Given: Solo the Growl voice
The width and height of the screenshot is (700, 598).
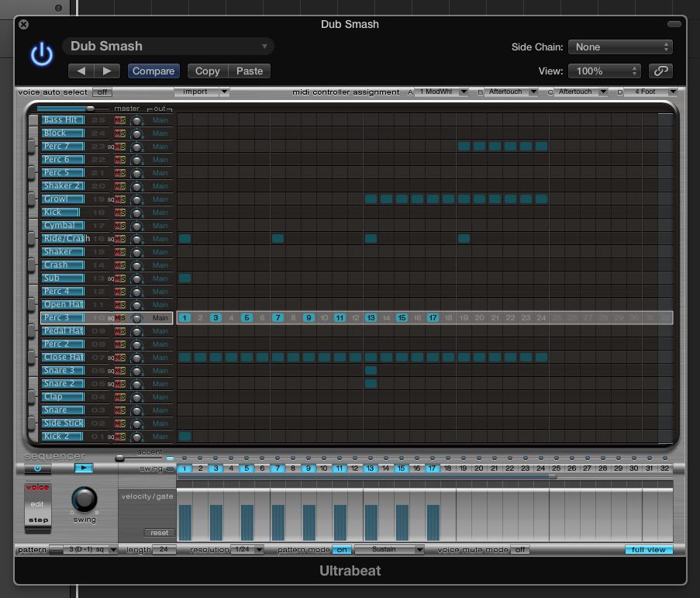Looking at the screenshot, I should tap(122, 199).
